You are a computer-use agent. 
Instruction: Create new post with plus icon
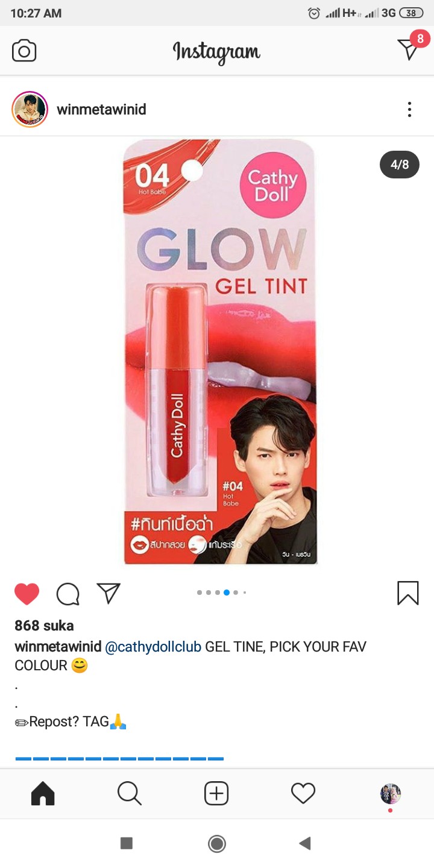[216, 794]
